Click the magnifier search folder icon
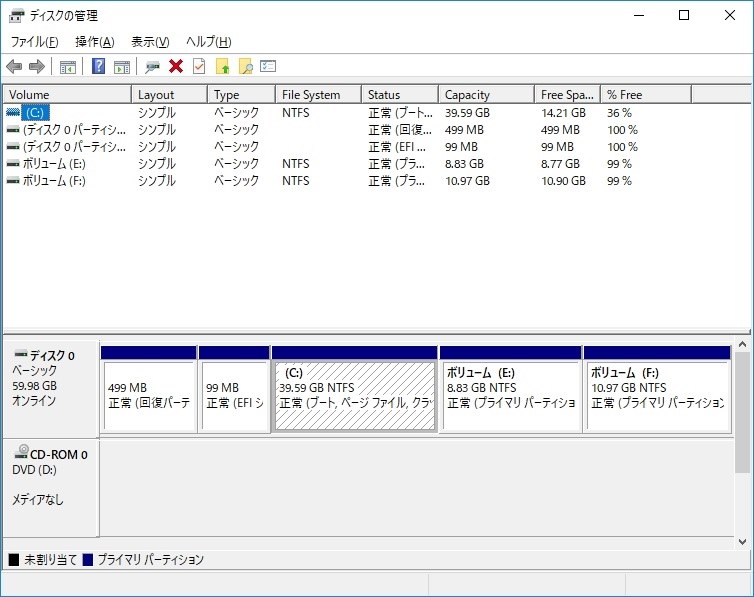Screen dimensions: 754x597 (x=246, y=66)
